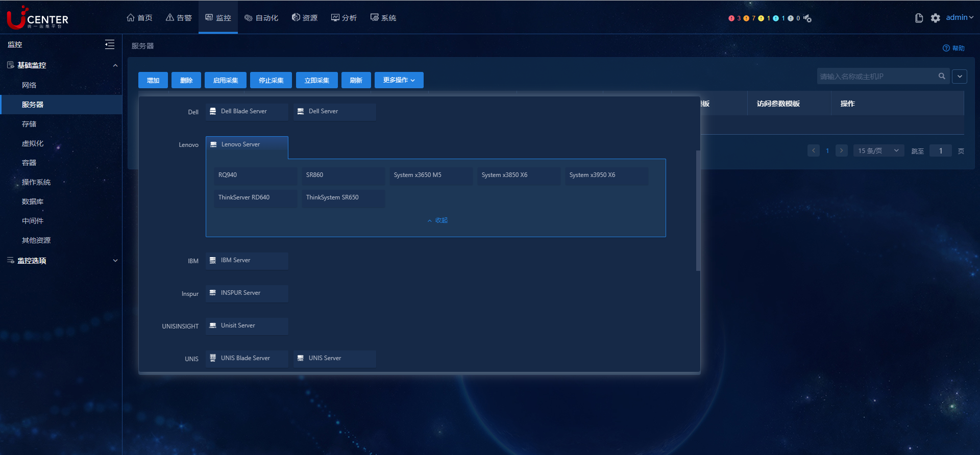
Task: Choose ThinkServer RD640 model
Action: pyautogui.click(x=255, y=198)
